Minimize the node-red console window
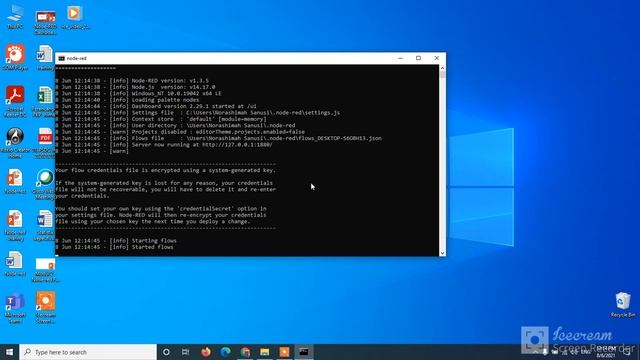This screenshot has height=360, width=640. pos(400,58)
